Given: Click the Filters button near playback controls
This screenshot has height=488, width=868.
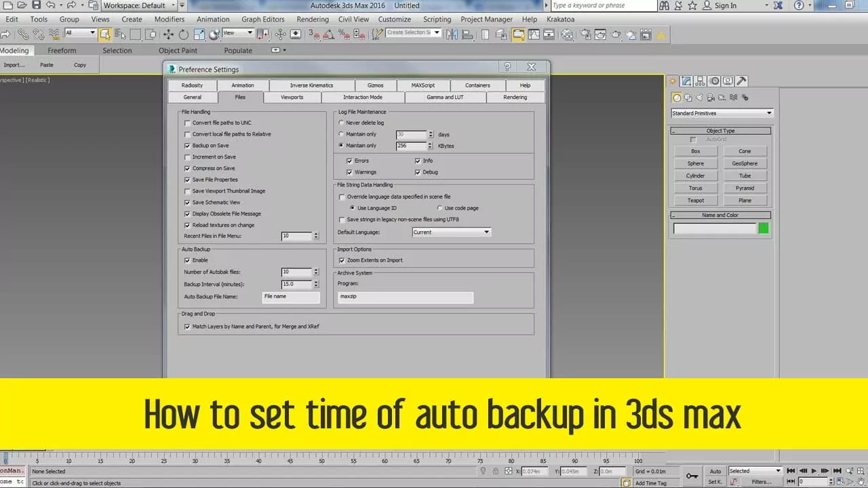Looking at the screenshot, I should [762, 482].
